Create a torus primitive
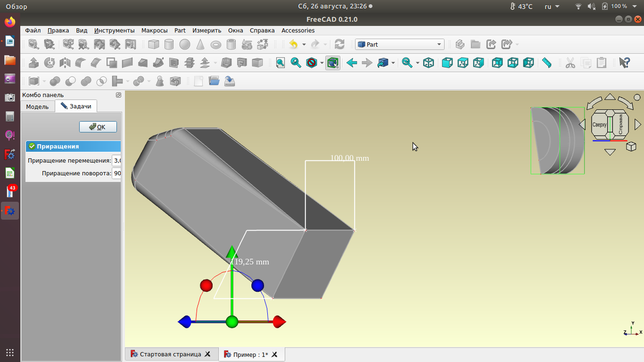This screenshot has height=362, width=644. click(x=216, y=45)
